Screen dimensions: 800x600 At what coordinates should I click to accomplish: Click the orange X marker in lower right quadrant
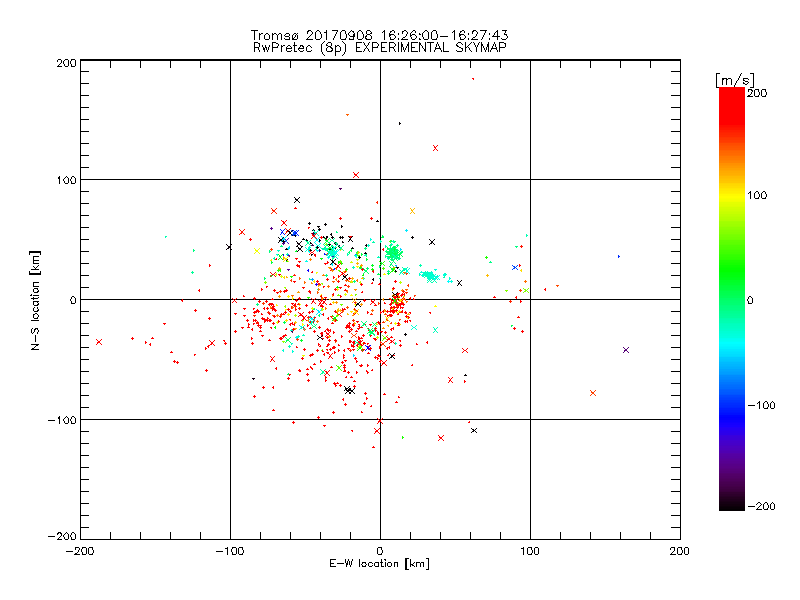point(593,393)
